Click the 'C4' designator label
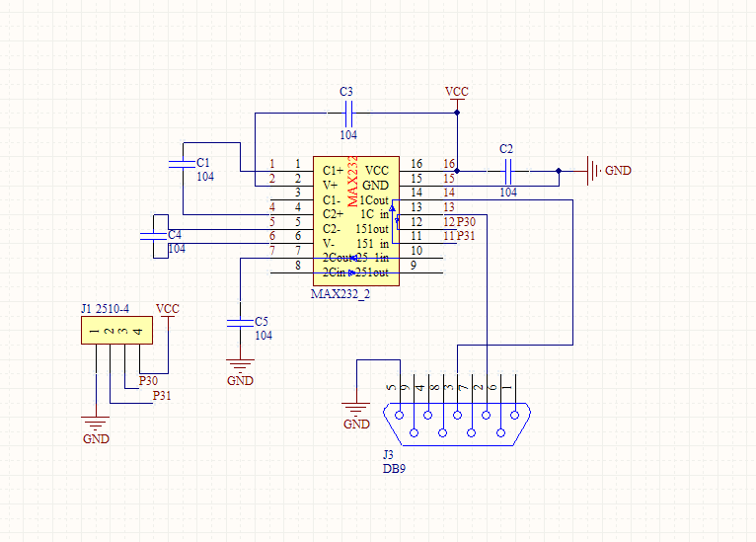 [x=175, y=235]
